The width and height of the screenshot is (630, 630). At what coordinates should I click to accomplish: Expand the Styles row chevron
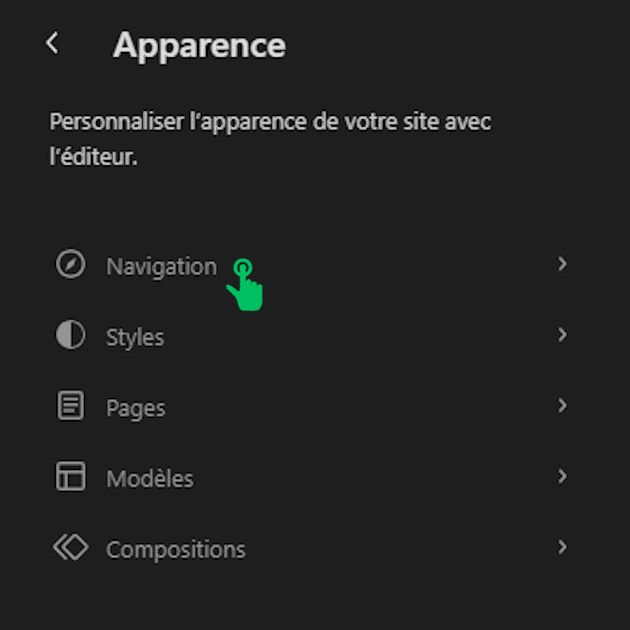click(x=562, y=335)
